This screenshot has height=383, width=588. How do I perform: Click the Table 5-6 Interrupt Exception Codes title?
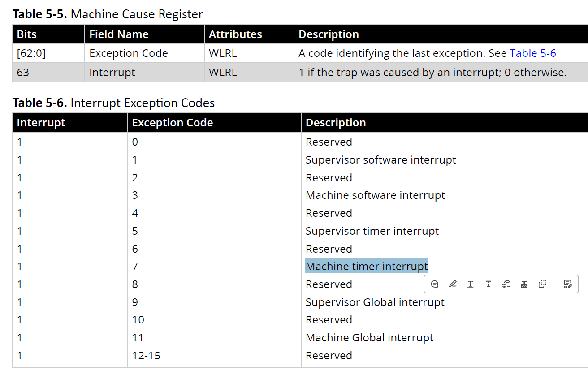113,103
